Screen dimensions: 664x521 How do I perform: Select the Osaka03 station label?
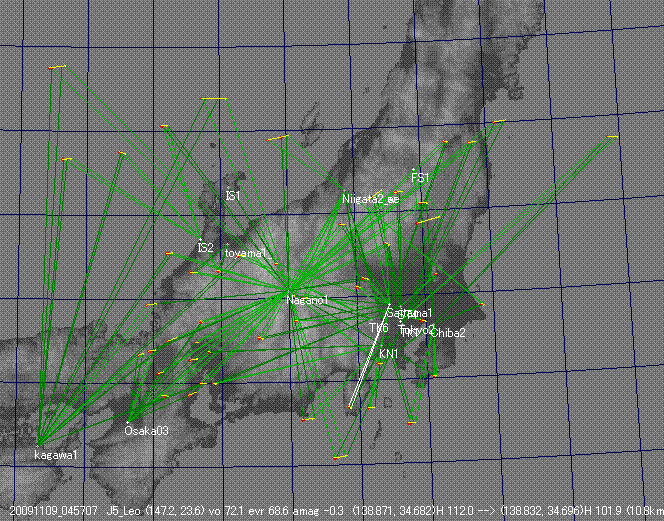[147, 431]
